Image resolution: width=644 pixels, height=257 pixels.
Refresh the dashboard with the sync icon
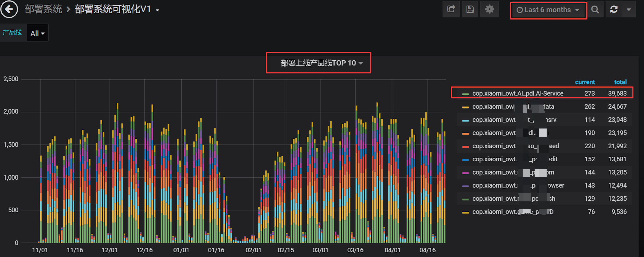614,9
